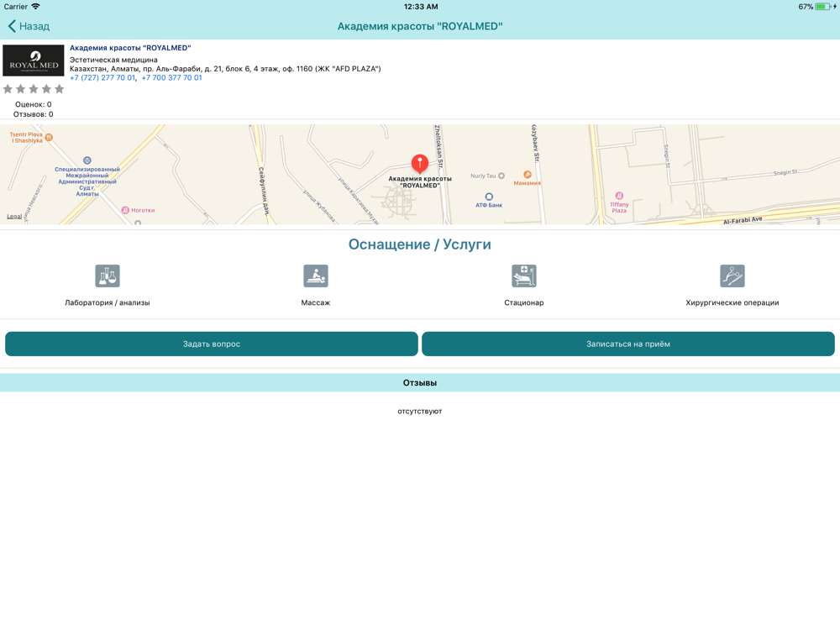840x630 pixels.
Task: Click the address text with AFD PLAZA
Action: coord(225,69)
